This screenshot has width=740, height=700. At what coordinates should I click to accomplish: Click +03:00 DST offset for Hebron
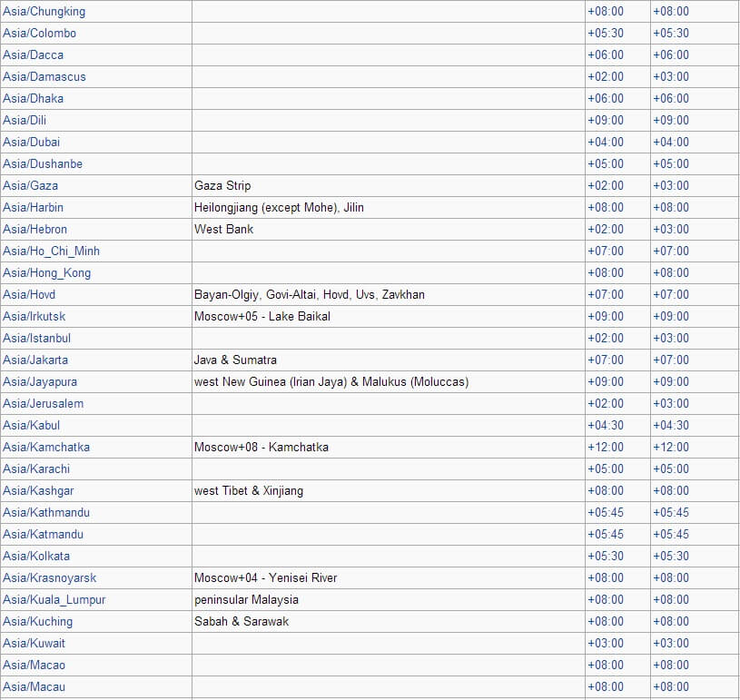(x=671, y=229)
